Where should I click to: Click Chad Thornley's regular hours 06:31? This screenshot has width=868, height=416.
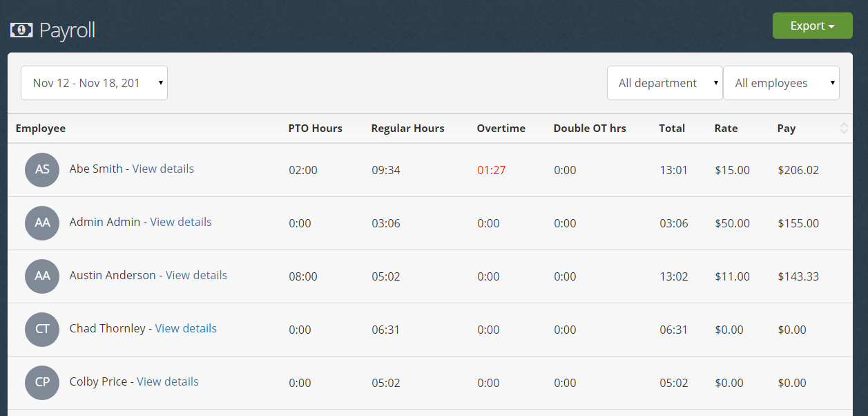[386, 330]
